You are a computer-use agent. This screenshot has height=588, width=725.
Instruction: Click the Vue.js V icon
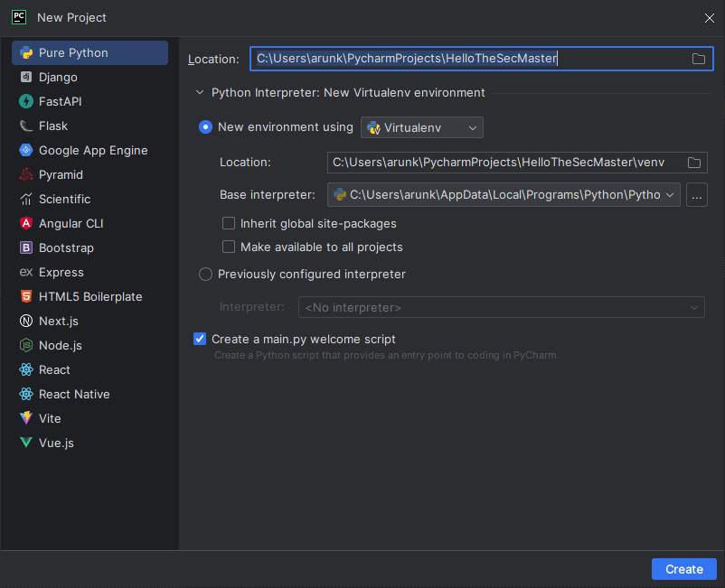pos(26,443)
